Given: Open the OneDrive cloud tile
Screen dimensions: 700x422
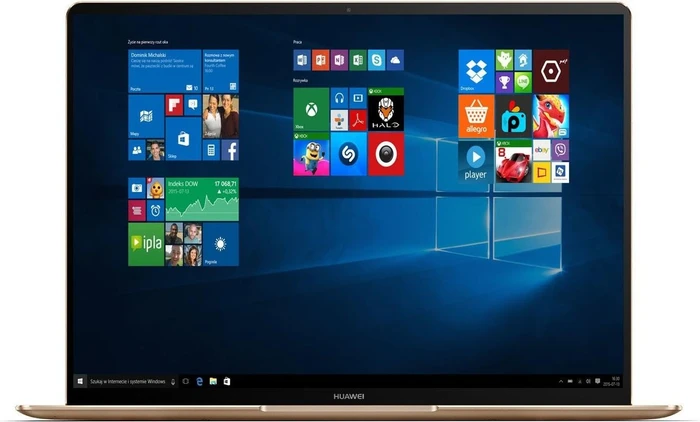Looking at the screenshot, I should 395,60.
